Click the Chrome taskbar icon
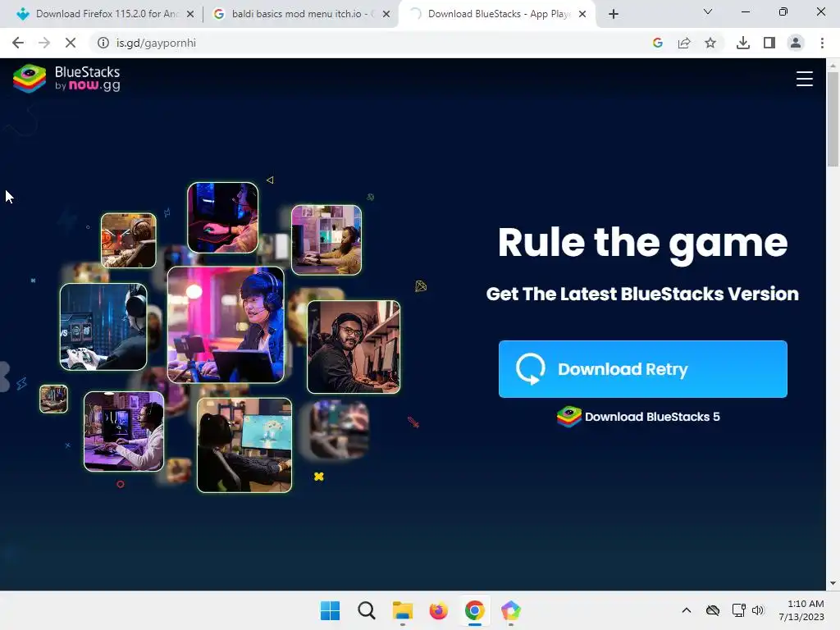 [475, 610]
